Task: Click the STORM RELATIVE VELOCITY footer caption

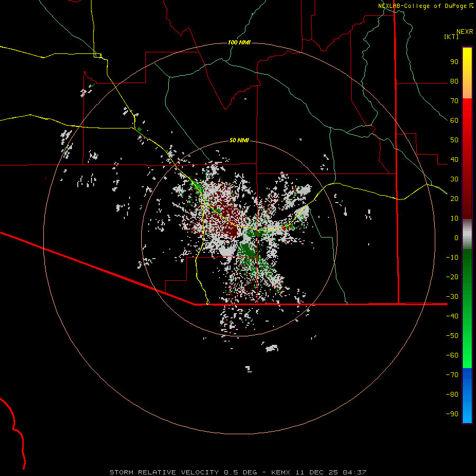Action: 237,472
